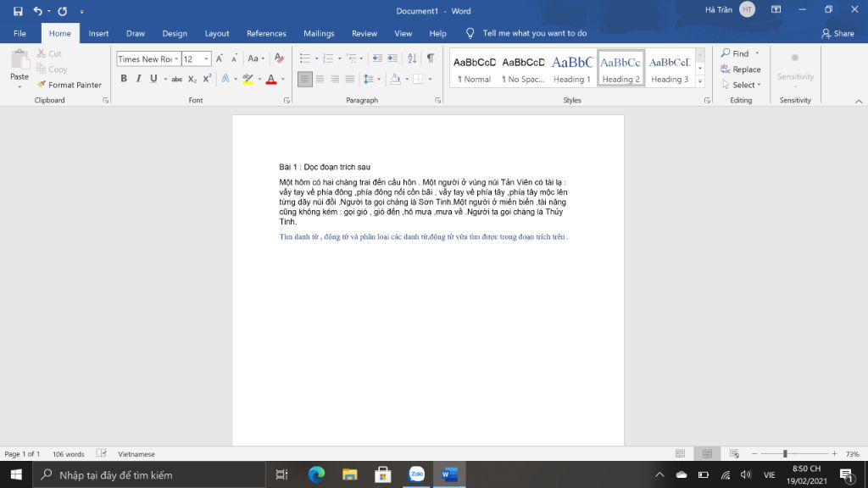Expand the Styles gallery More arrow
Screen dimensions: 868x488
tap(700, 81)
